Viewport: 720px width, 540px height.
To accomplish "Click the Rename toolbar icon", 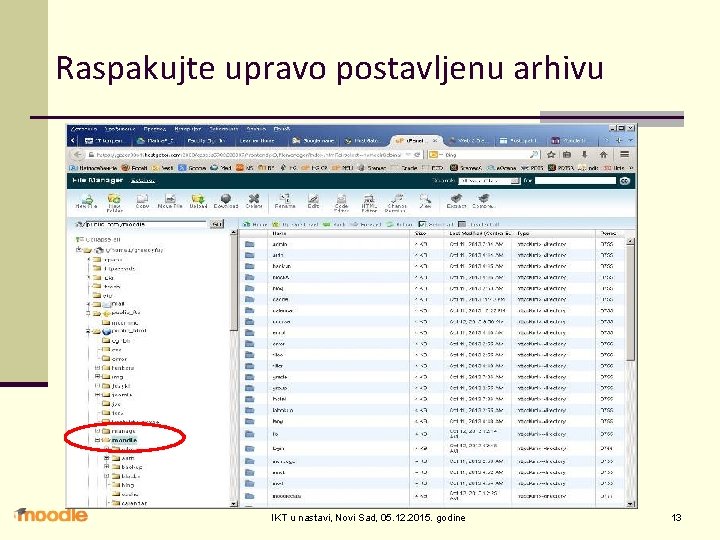I will (x=285, y=202).
